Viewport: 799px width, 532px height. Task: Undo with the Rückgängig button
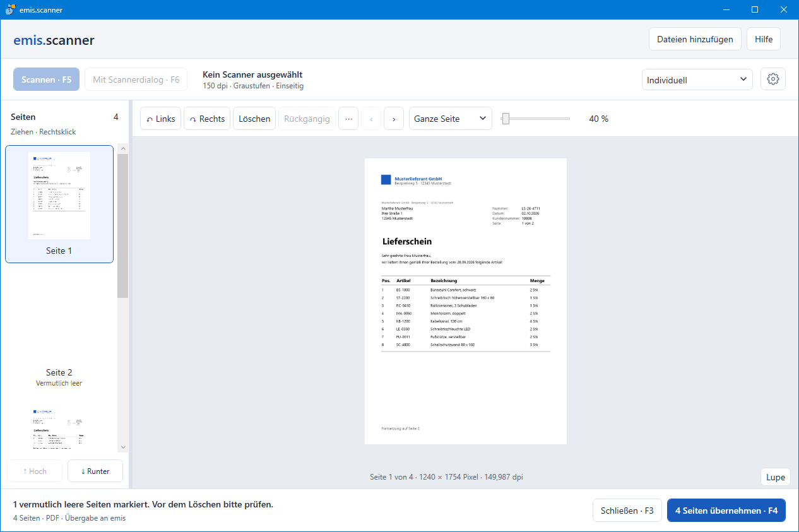click(307, 119)
